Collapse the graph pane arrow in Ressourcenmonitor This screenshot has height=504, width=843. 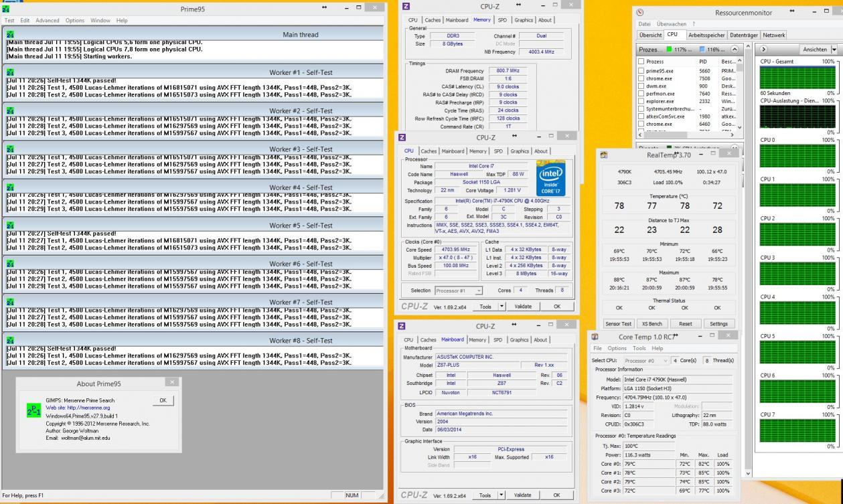tap(764, 50)
